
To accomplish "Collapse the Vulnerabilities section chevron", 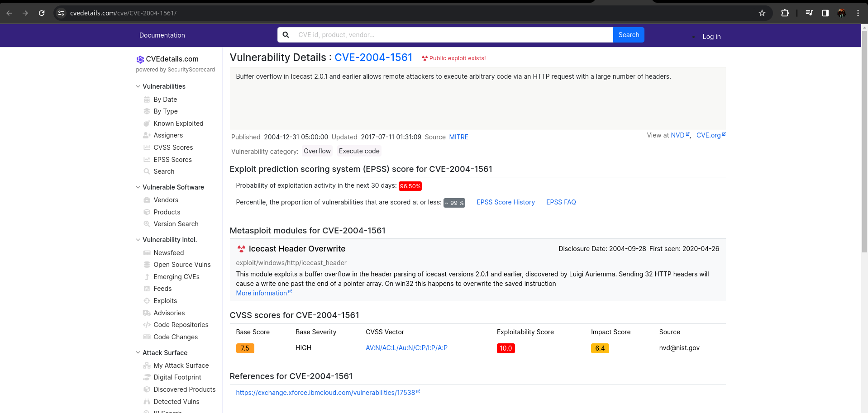I will [138, 86].
